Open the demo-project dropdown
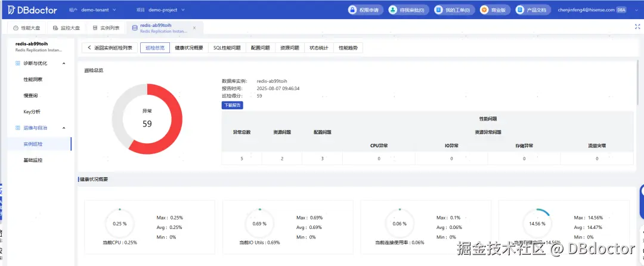 pyautogui.click(x=167, y=10)
